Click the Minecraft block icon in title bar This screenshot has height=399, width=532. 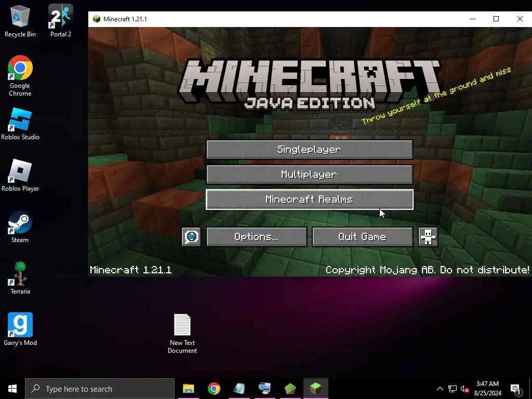pos(97,19)
